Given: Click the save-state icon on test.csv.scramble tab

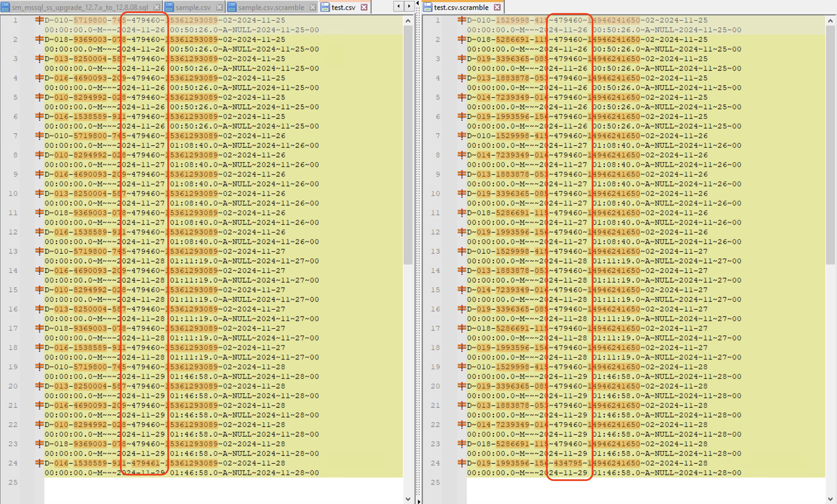Looking at the screenshot, I should coord(428,7).
